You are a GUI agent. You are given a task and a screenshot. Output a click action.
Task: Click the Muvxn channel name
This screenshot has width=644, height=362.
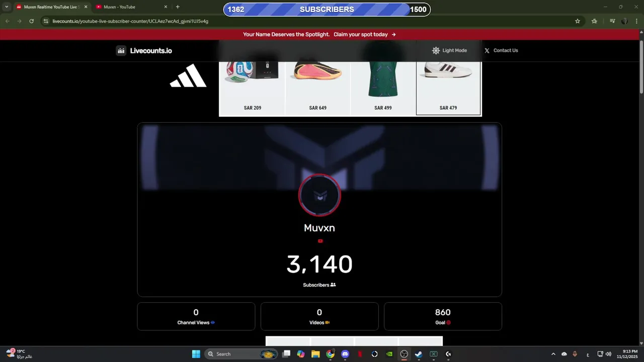319,228
